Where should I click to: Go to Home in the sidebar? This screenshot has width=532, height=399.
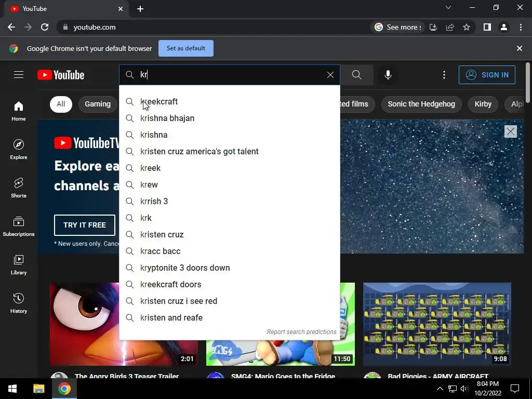[x=19, y=111]
